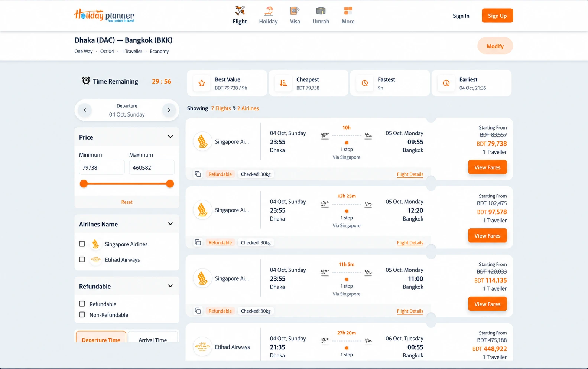This screenshot has width=588, height=369.
Task: View Fares for BDT 114,135 flight
Action: click(487, 304)
